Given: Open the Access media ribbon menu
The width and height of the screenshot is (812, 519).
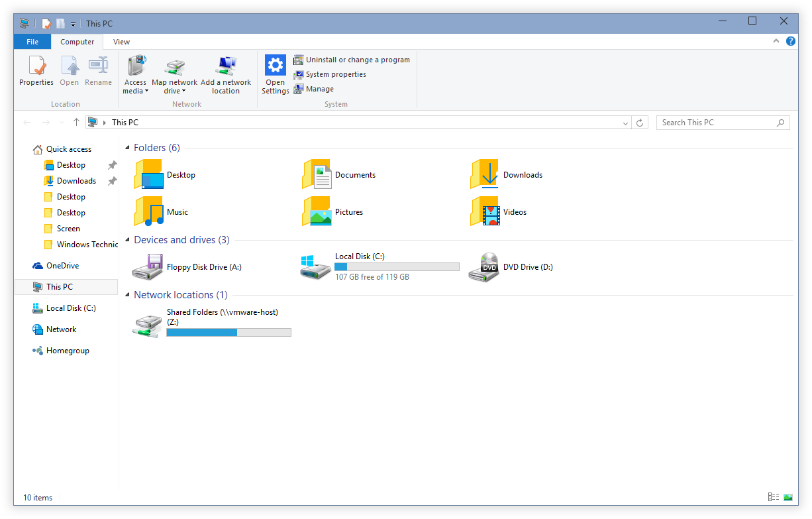Looking at the screenshot, I should [x=135, y=75].
